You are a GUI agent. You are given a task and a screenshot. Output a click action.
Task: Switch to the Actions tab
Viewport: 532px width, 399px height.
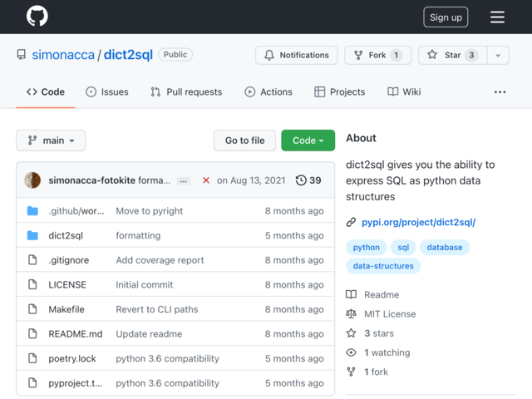coord(268,92)
